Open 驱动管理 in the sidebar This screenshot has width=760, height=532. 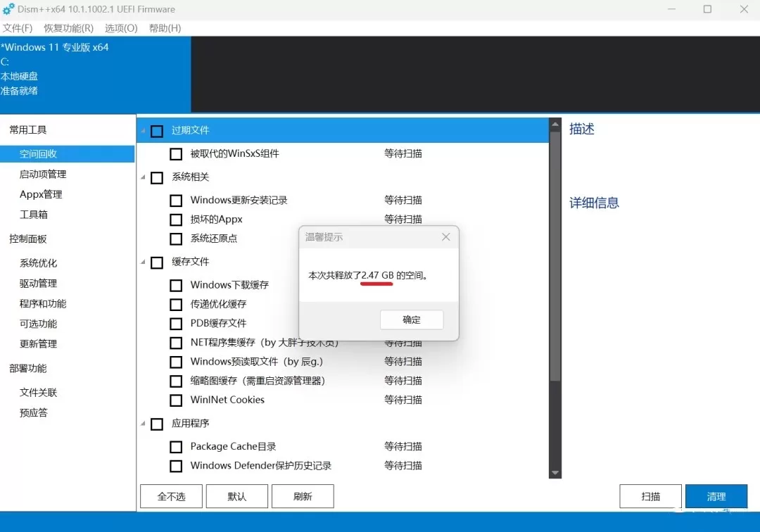click(x=38, y=284)
